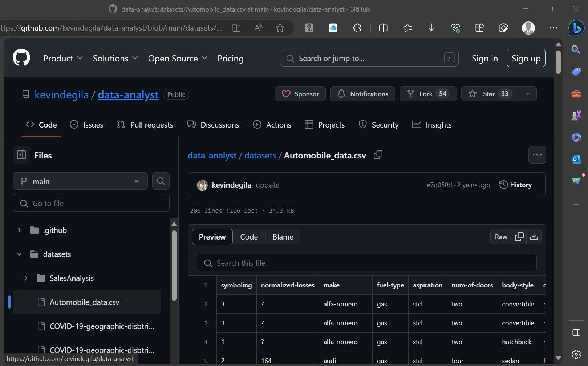Open the Bing Copilot sidebar icon
The width and height of the screenshot is (588, 366).
[576, 28]
